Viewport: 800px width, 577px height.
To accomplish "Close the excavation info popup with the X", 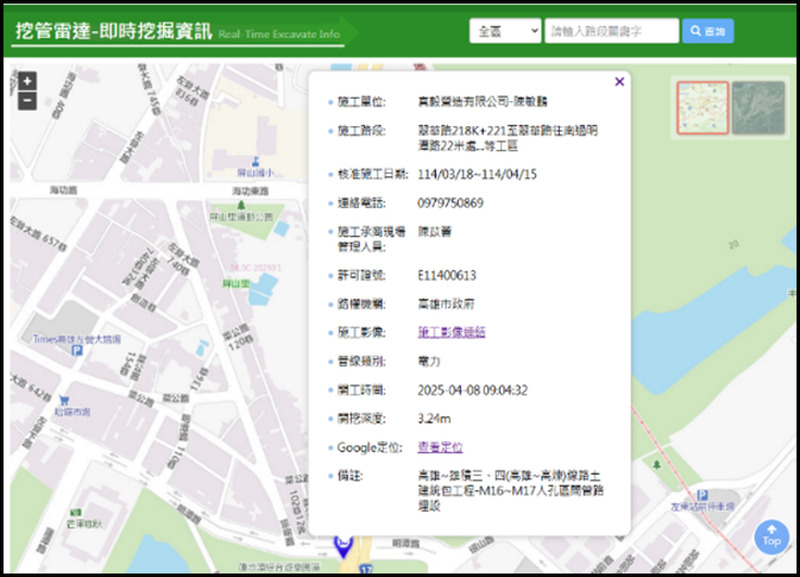I will coord(618,81).
